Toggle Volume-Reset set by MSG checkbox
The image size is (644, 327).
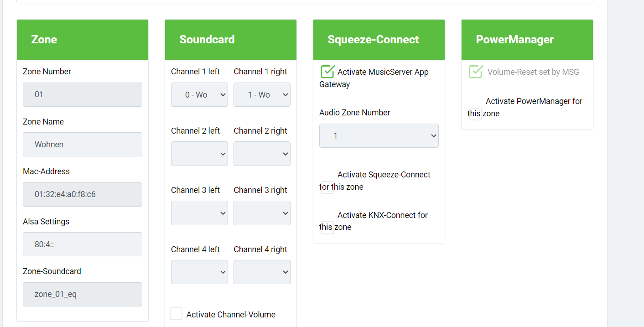476,72
